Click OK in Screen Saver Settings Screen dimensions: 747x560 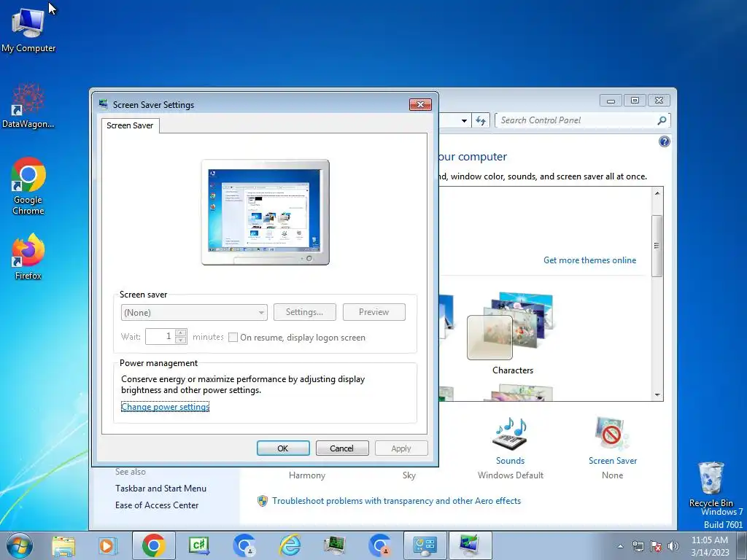coord(283,448)
